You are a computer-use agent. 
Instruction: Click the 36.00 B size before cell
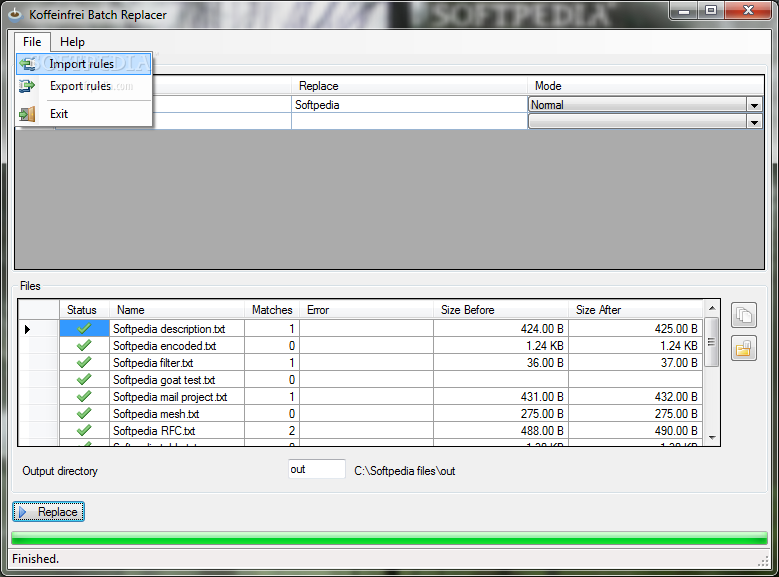point(501,362)
